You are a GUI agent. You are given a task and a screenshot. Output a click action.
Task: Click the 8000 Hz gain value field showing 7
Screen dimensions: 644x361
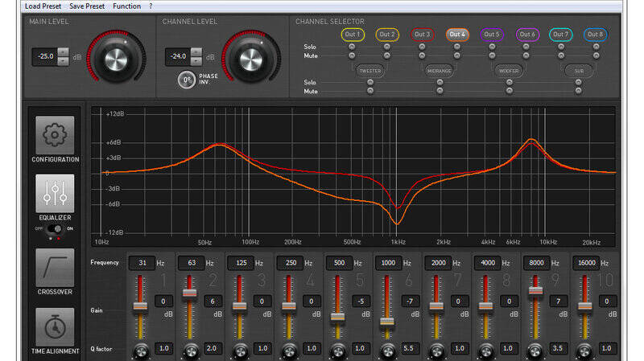[x=559, y=302]
